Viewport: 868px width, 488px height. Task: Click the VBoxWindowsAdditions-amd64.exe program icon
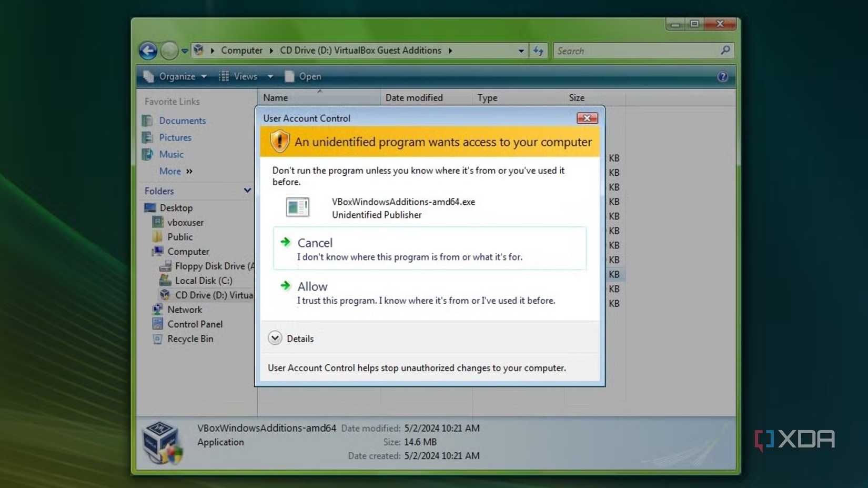(298, 207)
